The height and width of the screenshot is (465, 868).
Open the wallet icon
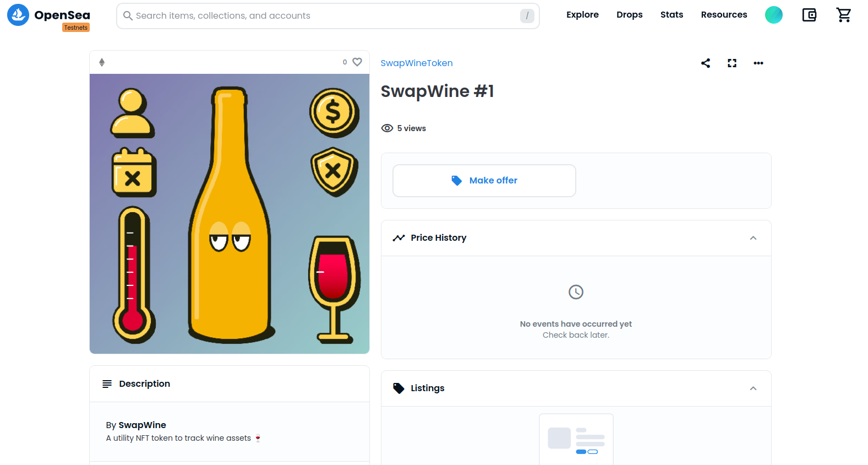point(809,15)
